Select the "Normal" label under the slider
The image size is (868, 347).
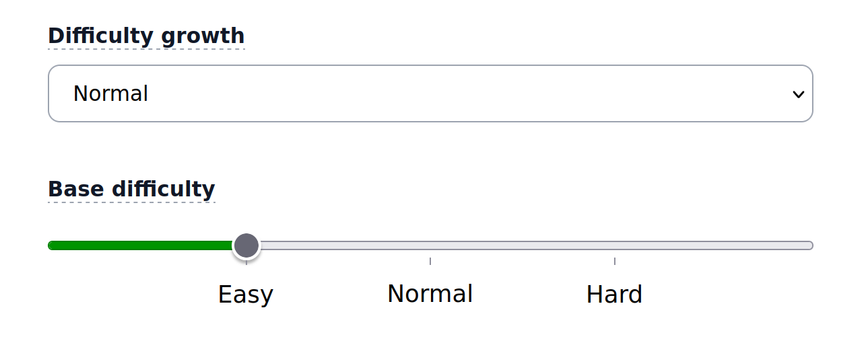tap(430, 294)
